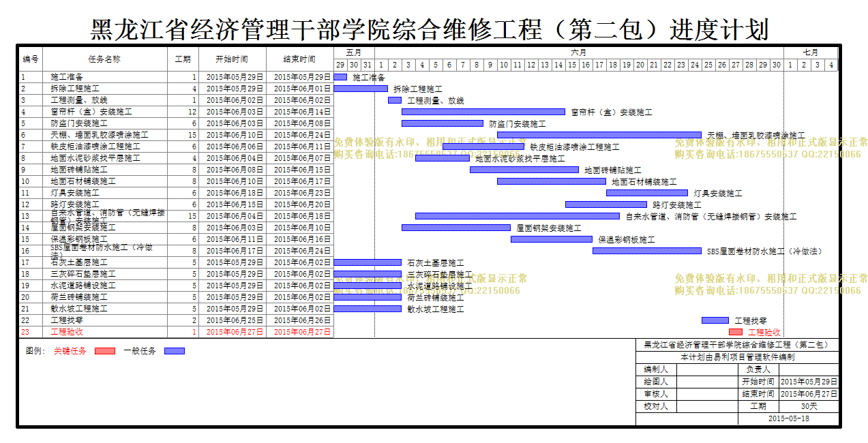This screenshot has width=868, height=443.
Task: Select the 散水坡工程施工 Gantt bar
Action: click(368, 309)
